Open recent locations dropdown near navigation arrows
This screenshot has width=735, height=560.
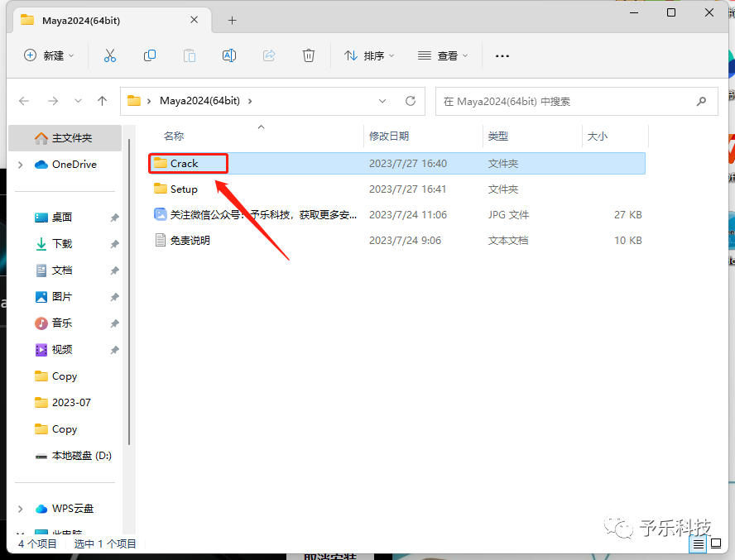point(78,101)
